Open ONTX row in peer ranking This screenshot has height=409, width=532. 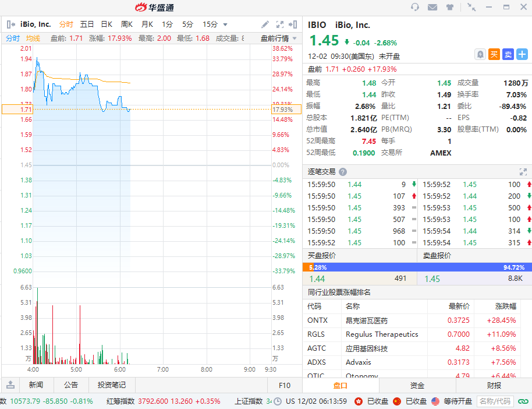412,320
